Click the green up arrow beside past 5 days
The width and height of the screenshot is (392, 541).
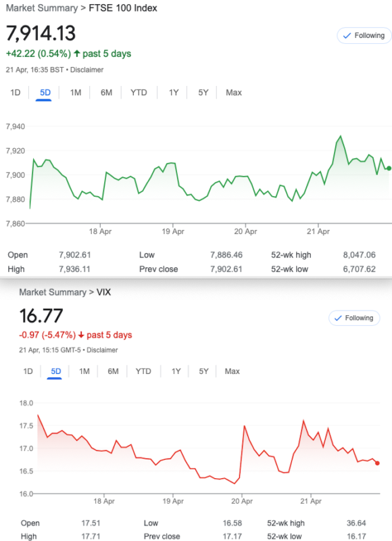77,53
